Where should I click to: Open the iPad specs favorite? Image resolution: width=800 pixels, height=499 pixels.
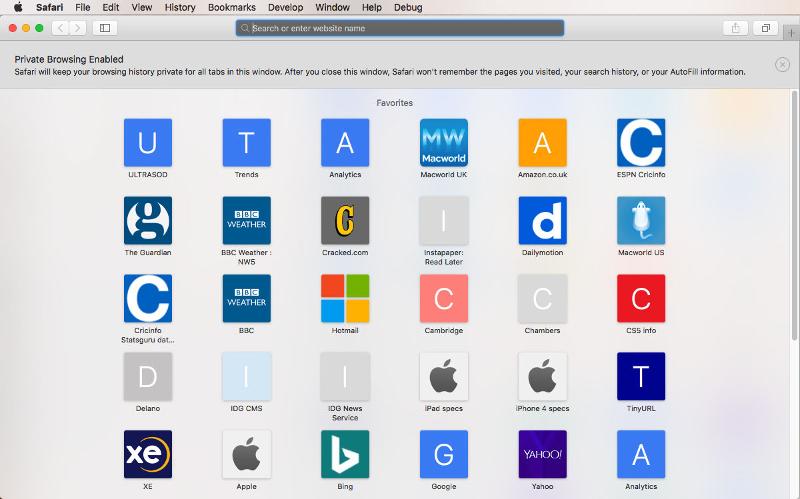(x=443, y=376)
